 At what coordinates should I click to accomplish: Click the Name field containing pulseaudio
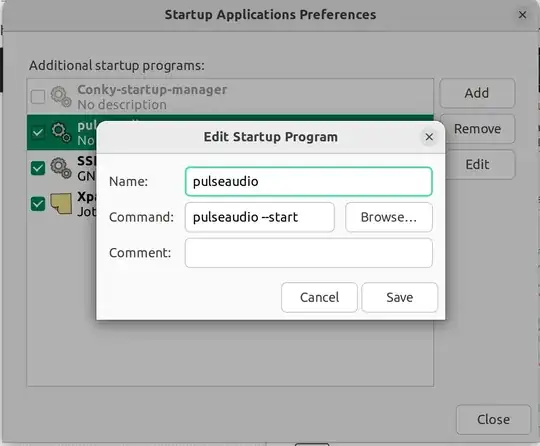click(x=309, y=181)
